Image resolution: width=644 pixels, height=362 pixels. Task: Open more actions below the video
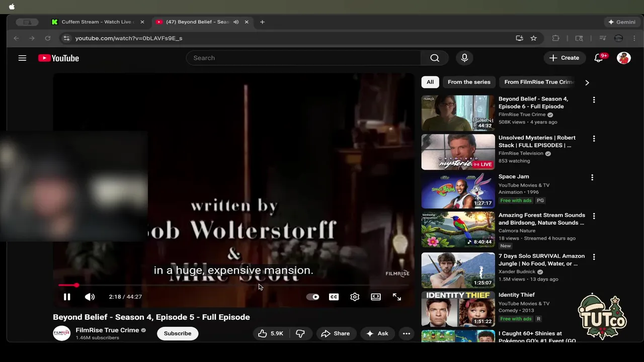pos(407,333)
